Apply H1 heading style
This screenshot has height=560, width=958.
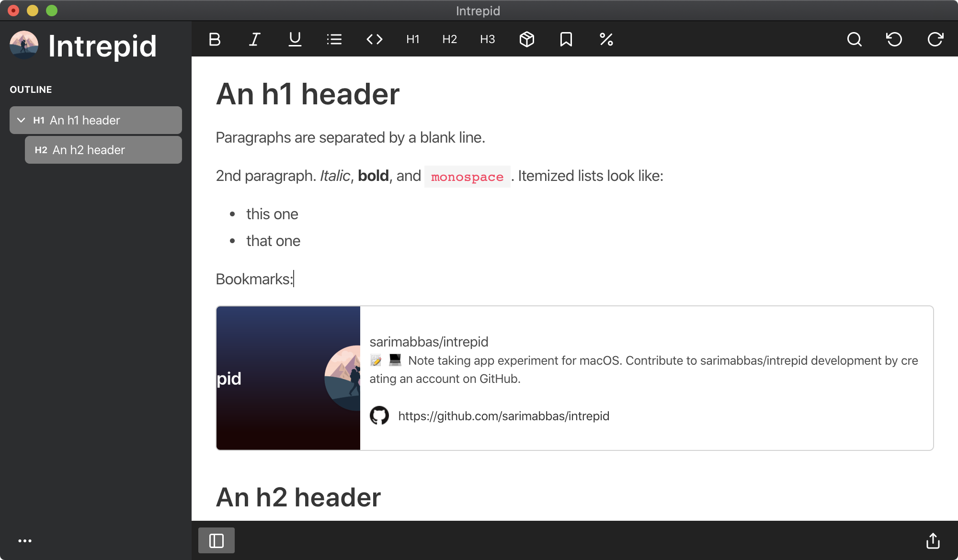(x=413, y=39)
